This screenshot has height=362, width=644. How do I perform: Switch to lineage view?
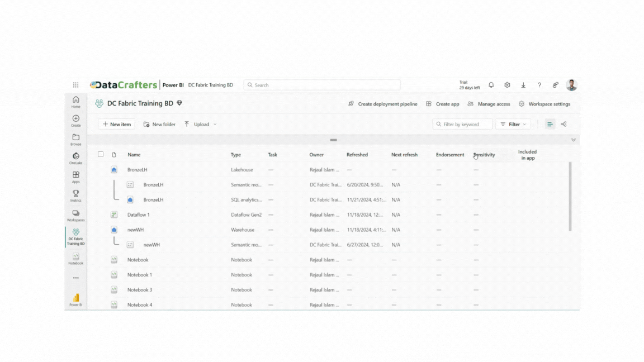coord(563,124)
